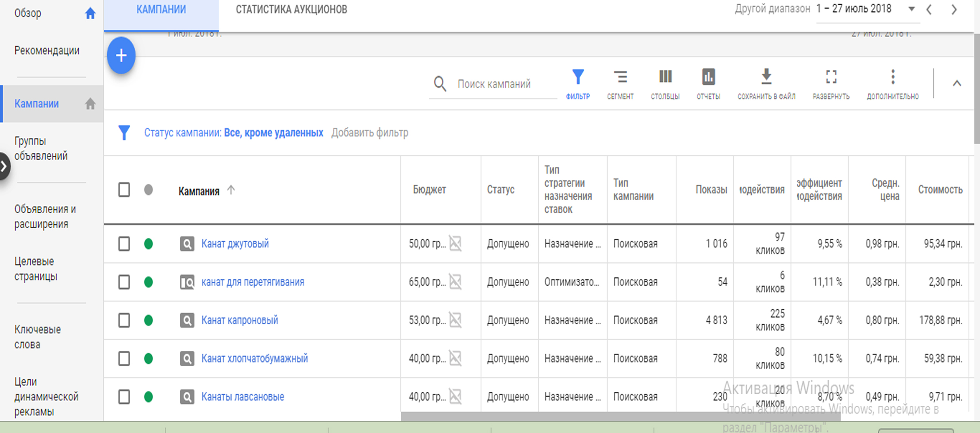980x433 pixels.
Task: Tick checkbox for канат для перетягивания
Action: click(124, 282)
